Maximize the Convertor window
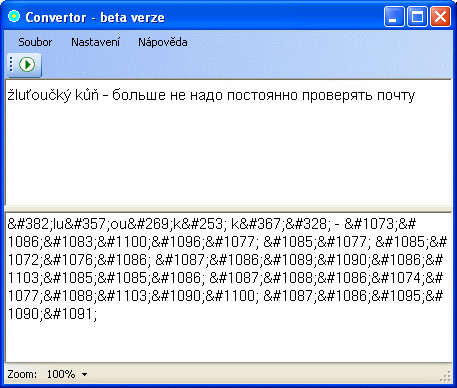The height and width of the screenshot is (388, 457). click(x=417, y=17)
